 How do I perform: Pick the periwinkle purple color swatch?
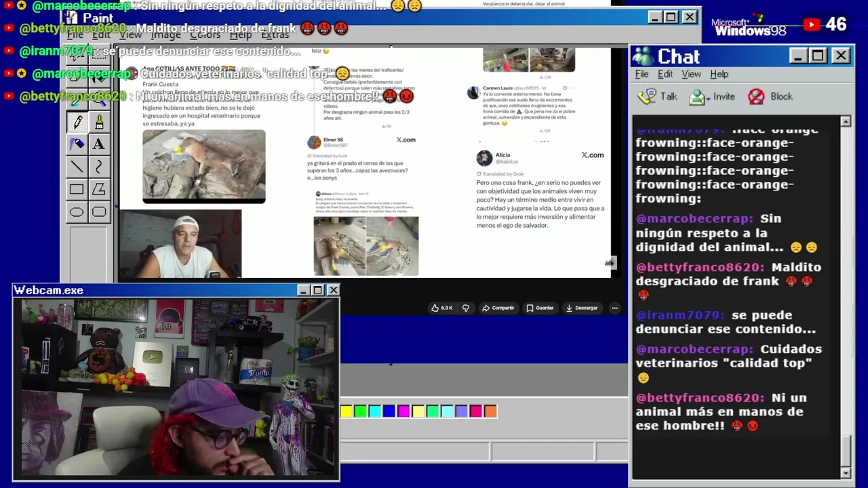click(462, 411)
